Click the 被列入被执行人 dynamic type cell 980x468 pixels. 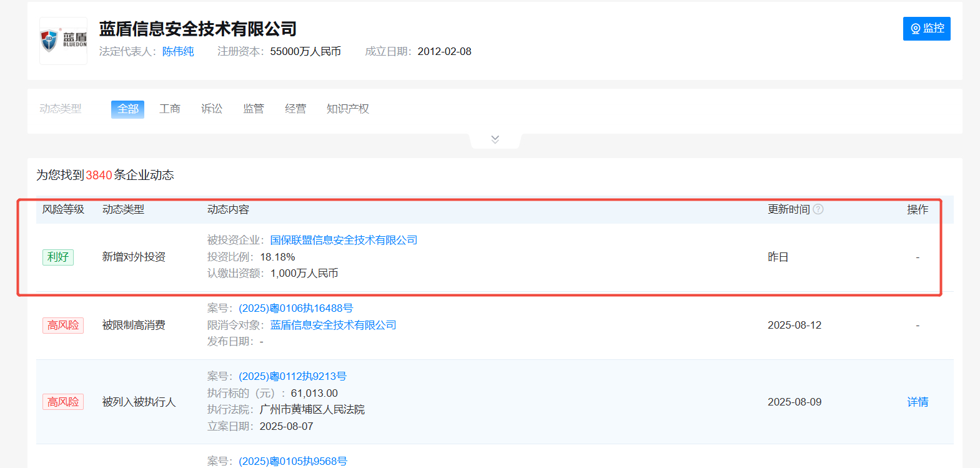point(139,402)
